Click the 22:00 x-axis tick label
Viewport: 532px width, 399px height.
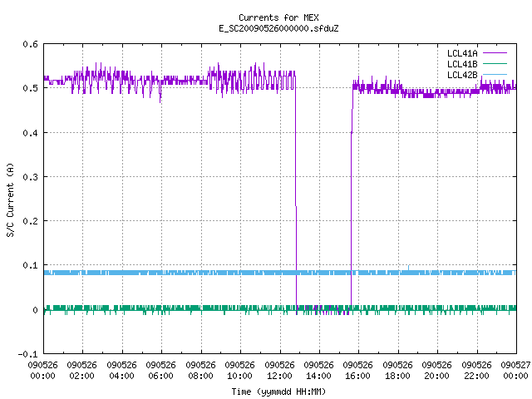(476, 376)
